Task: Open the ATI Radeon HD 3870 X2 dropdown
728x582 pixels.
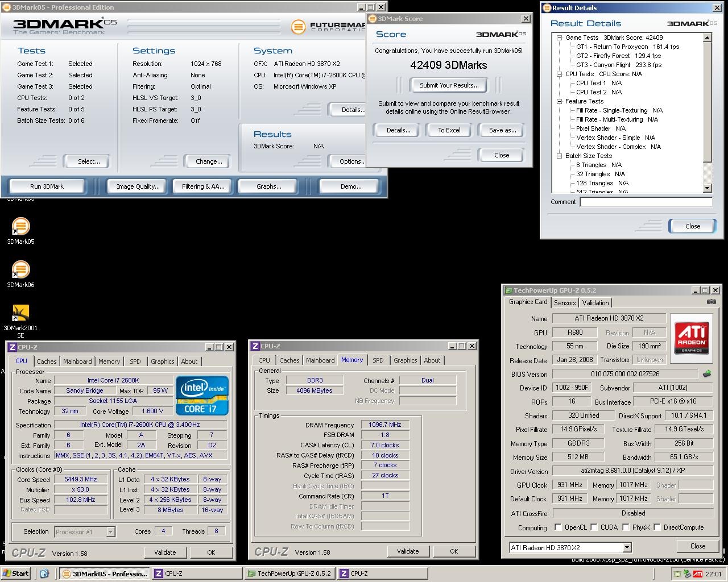Action: pyautogui.click(x=627, y=547)
